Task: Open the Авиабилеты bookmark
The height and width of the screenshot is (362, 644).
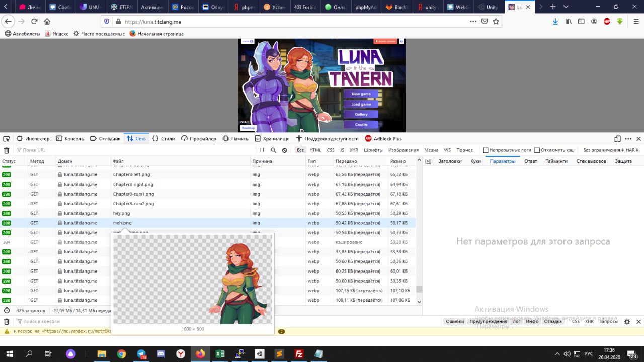Action: tap(22, 34)
